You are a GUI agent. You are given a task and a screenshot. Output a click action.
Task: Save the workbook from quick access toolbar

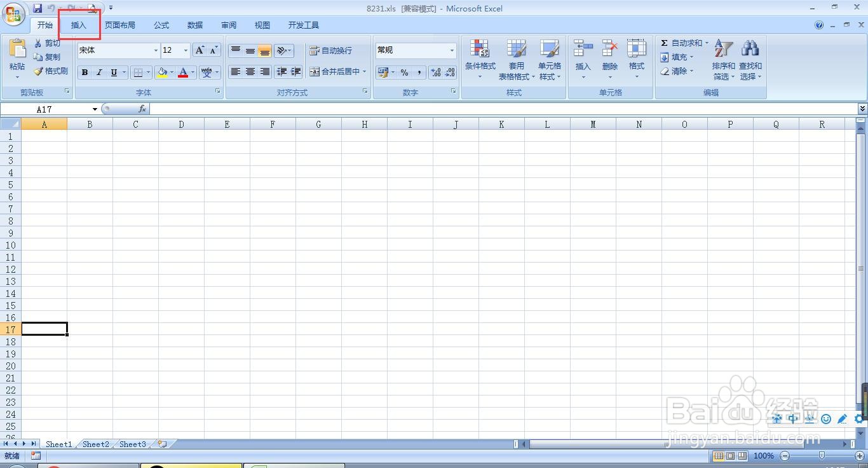click(x=37, y=8)
